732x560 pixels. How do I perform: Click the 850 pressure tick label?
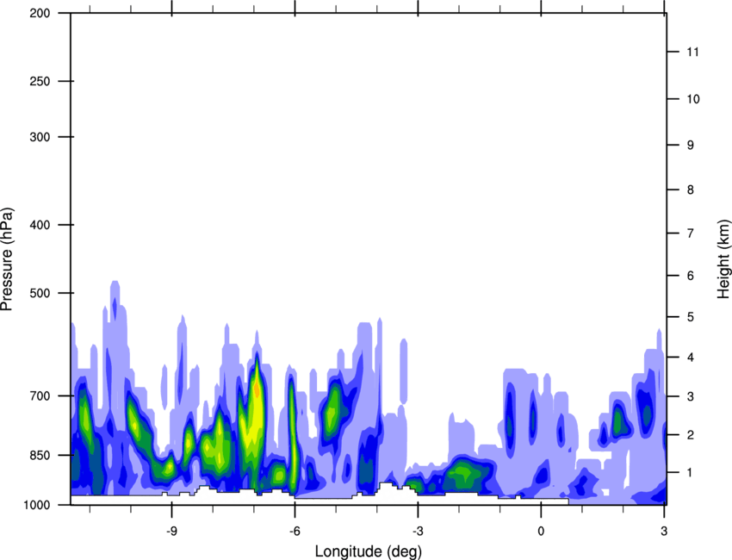(40, 455)
